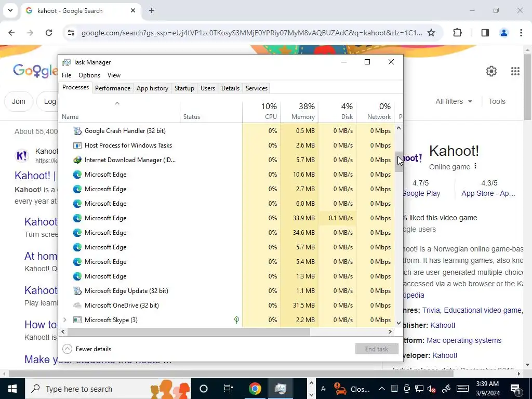
Task: Expand Microsoft Skype (3) process group
Action: 65,320
